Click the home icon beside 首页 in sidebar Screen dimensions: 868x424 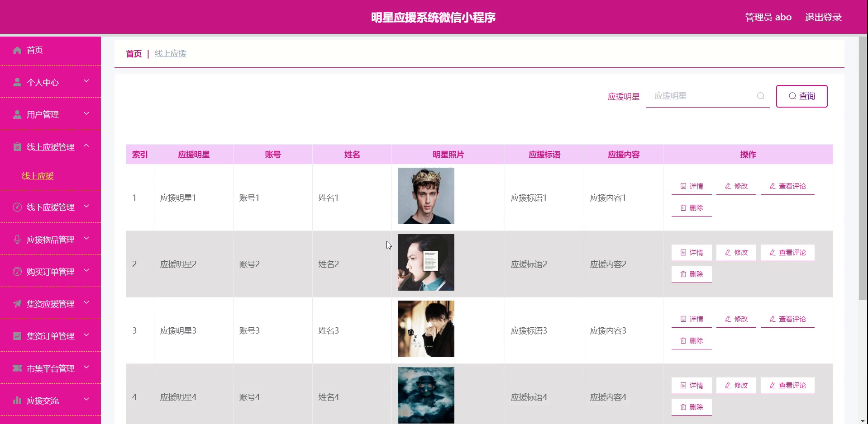[17, 50]
